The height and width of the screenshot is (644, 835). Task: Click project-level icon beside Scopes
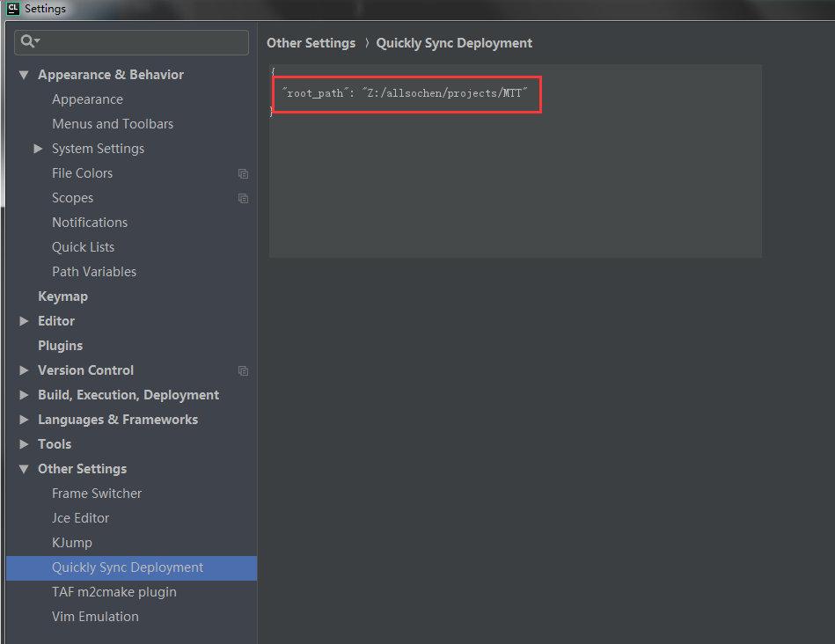(243, 198)
